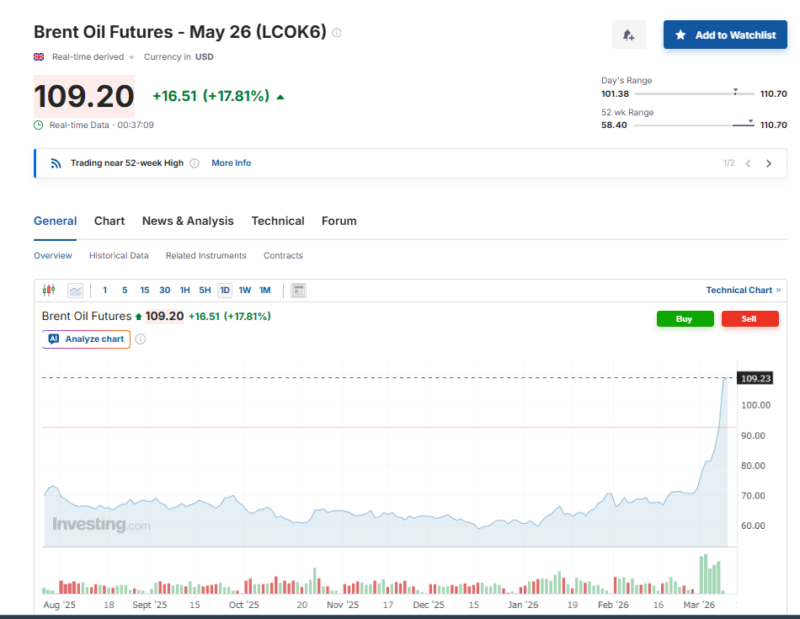Select the 1W chart interval

pos(245,290)
